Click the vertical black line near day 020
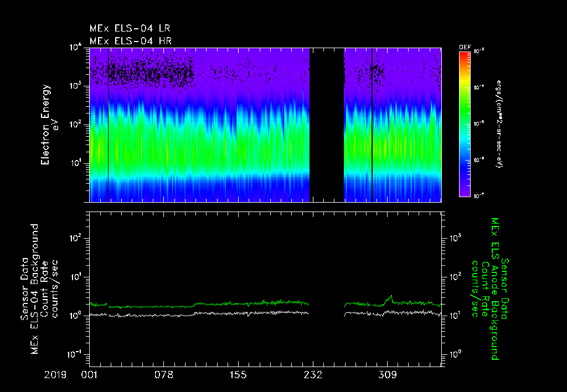This screenshot has width=567, height=392. (109, 125)
